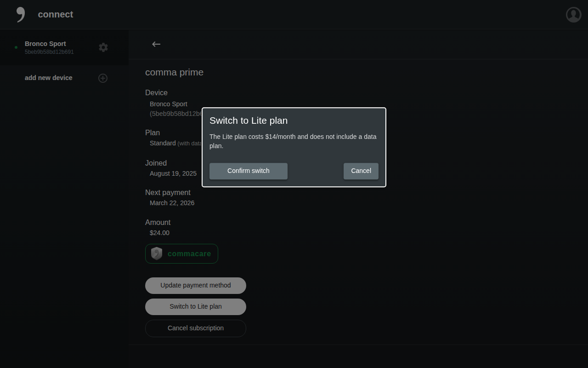Select the Bronco Sport device in sidebar
Viewport: 588px width, 368px height.
[x=64, y=47]
